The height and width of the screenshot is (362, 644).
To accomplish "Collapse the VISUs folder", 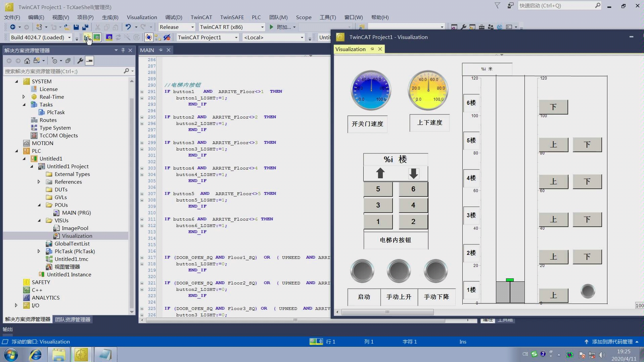I will click(x=39, y=220).
